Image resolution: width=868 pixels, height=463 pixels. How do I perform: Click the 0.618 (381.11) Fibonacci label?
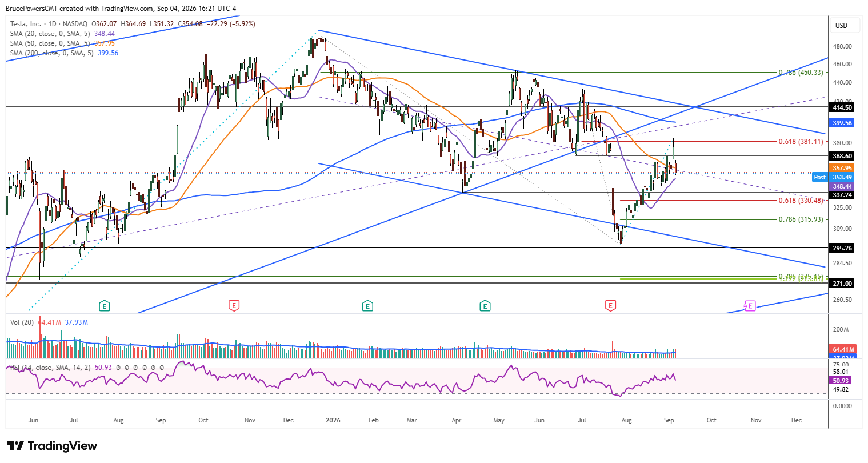pos(801,142)
